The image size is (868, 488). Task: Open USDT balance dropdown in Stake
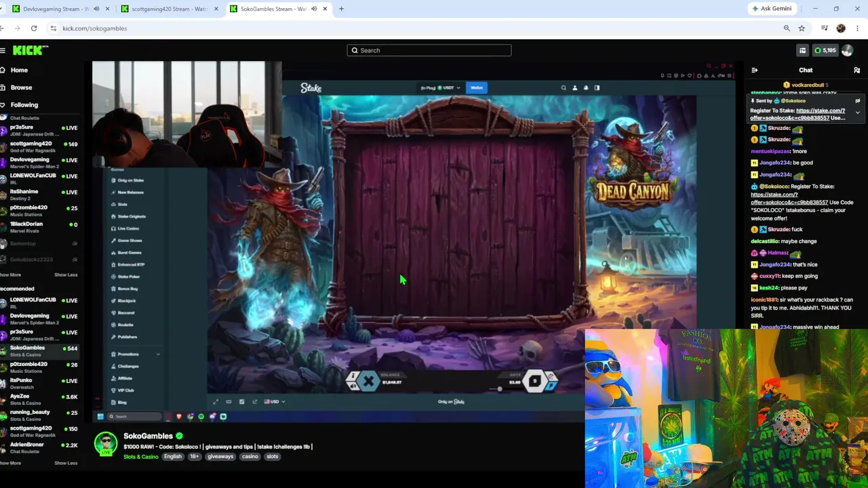(440, 87)
